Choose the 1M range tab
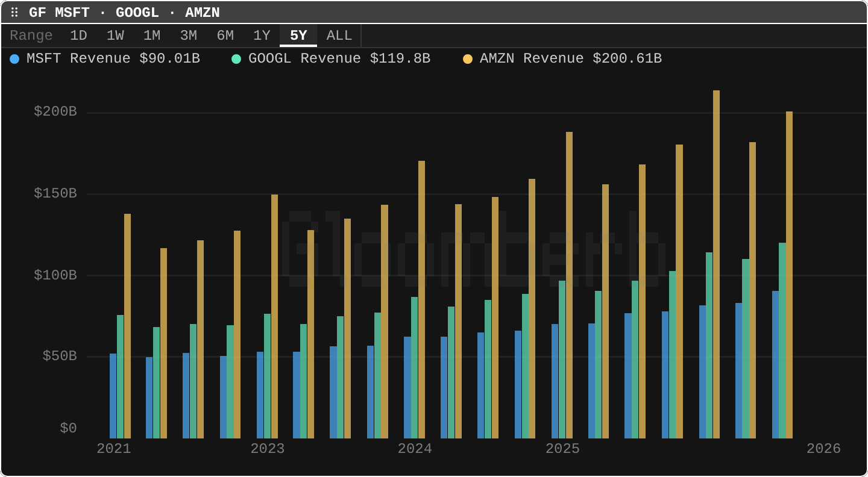This screenshot has height=477, width=868. (x=152, y=36)
